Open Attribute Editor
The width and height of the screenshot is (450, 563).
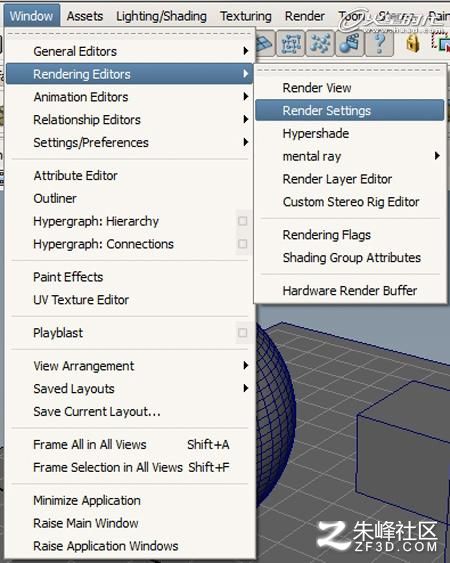pos(75,176)
